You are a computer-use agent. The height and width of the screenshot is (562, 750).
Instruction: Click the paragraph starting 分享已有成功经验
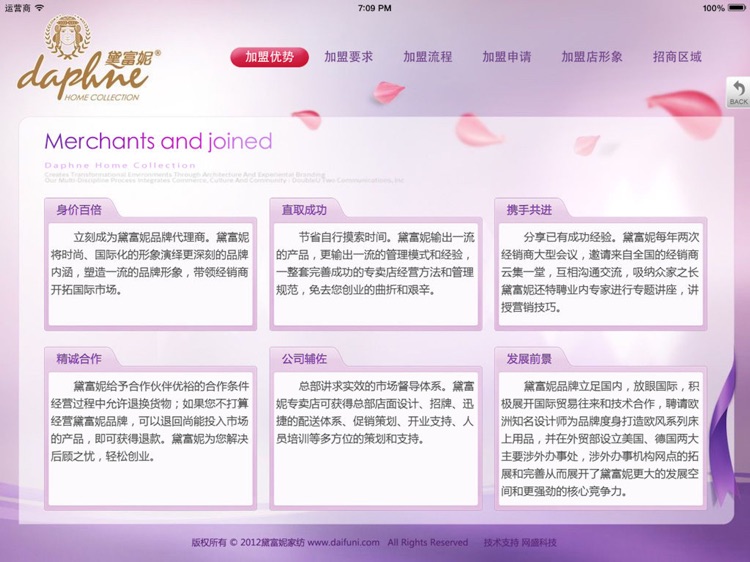[x=600, y=272]
